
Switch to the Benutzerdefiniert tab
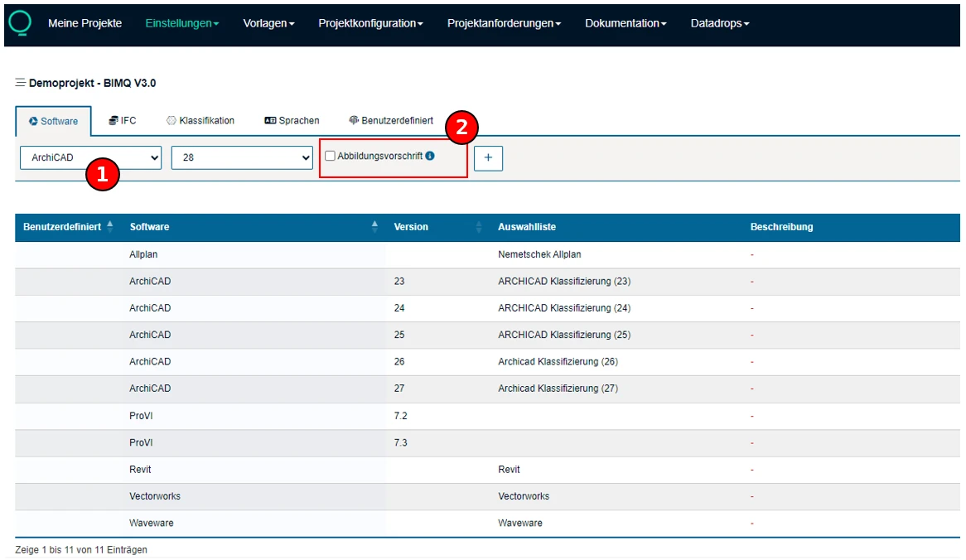pyautogui.click(x=391, y=121)
